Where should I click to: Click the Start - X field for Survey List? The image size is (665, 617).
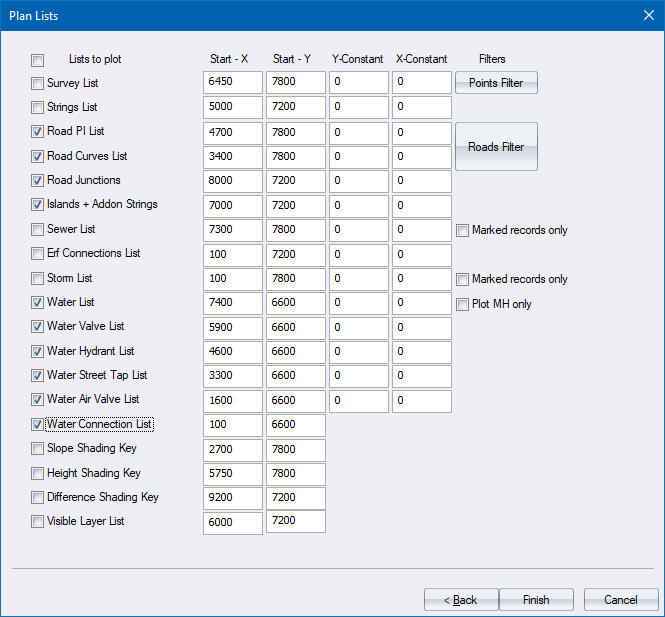(x=232, y=83)
